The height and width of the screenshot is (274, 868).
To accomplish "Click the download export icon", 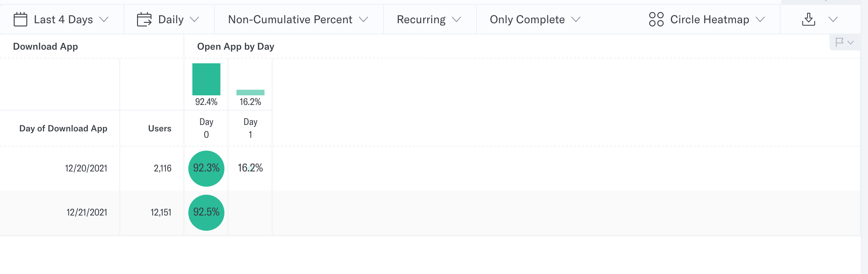I will coord(809,19).
